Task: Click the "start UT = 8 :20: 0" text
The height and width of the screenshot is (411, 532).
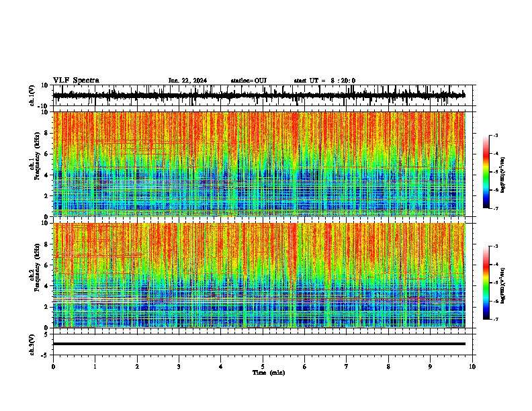Action: point(324,81)
